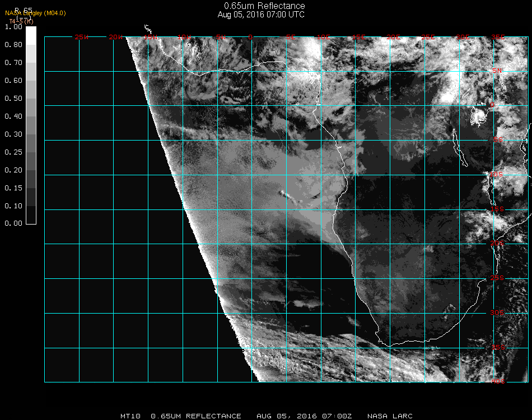Click the 30S latitude label
Image resolution: width=532 pixels, height=420 pixels.
(x=497, y=312)
